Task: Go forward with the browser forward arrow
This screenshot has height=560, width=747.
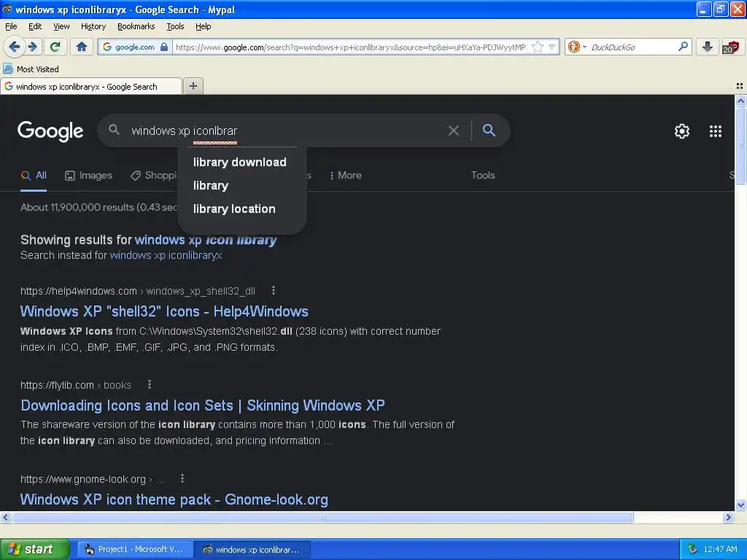Action: click(32, 47)
